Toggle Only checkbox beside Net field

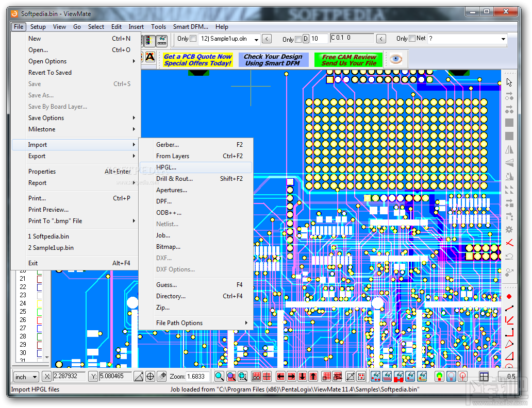[x=412, y=39]
